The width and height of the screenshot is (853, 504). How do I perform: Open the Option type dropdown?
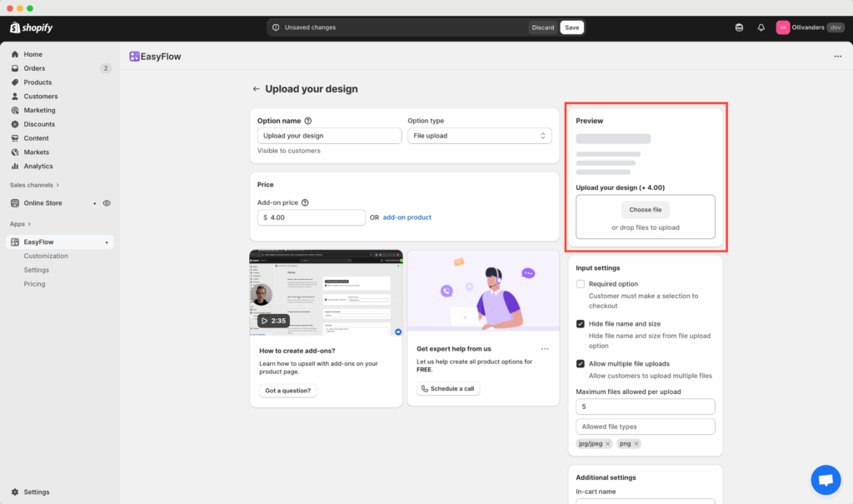click(x=479, y=135)
